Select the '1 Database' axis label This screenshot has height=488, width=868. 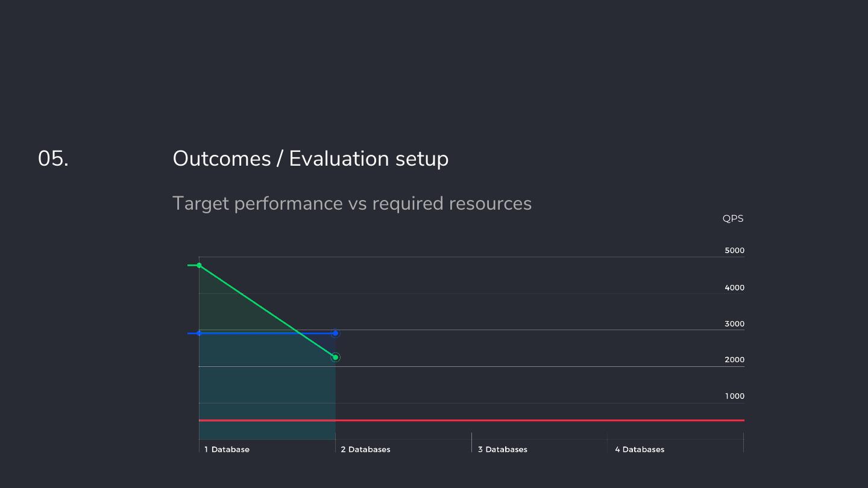pyautogui.click(x=227, y=449)
